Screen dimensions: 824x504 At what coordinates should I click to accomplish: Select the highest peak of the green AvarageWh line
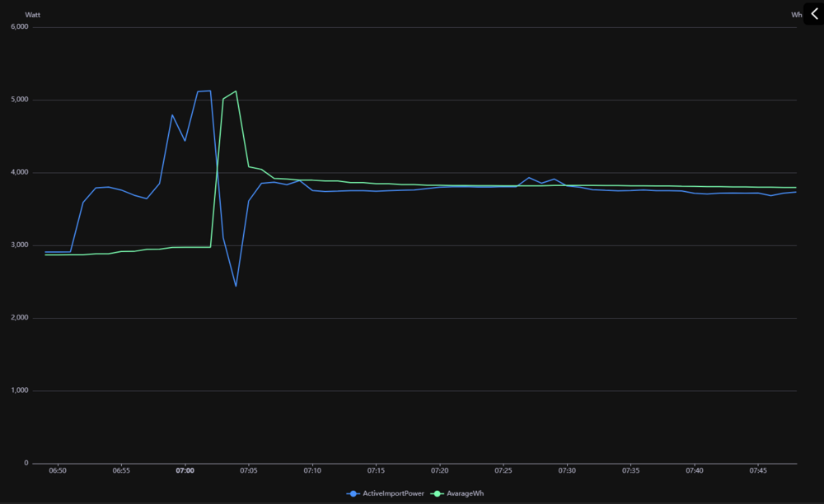click(236, 91)
